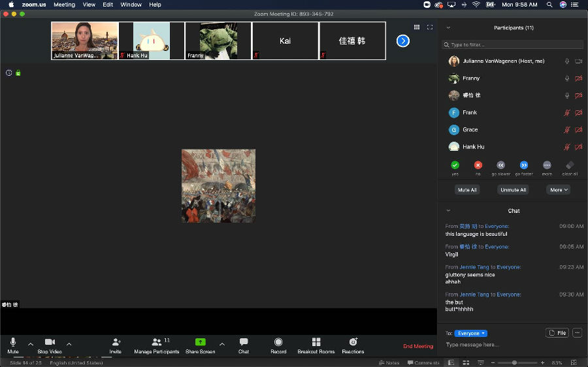Show next participants with blue arrow
Viewport: 588px width, 367px height.
click(402, 41)
